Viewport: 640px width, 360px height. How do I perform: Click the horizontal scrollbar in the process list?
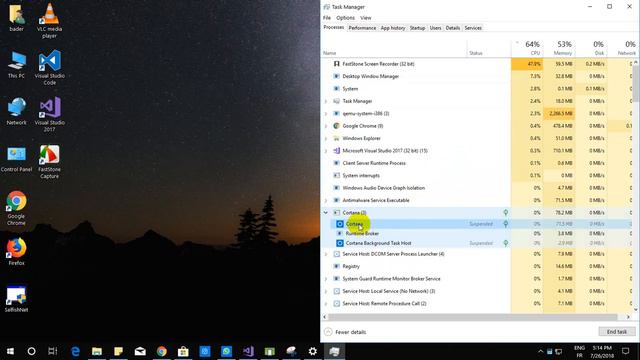click(x=473, y=317)
